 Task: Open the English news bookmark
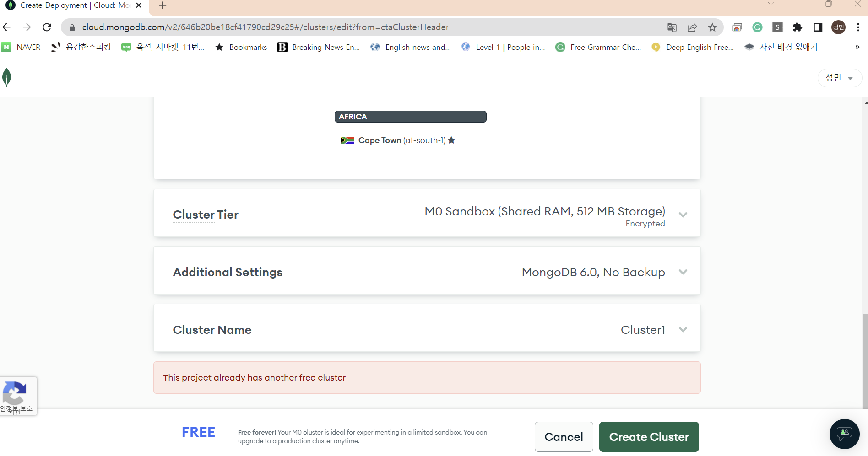point(411,47)
